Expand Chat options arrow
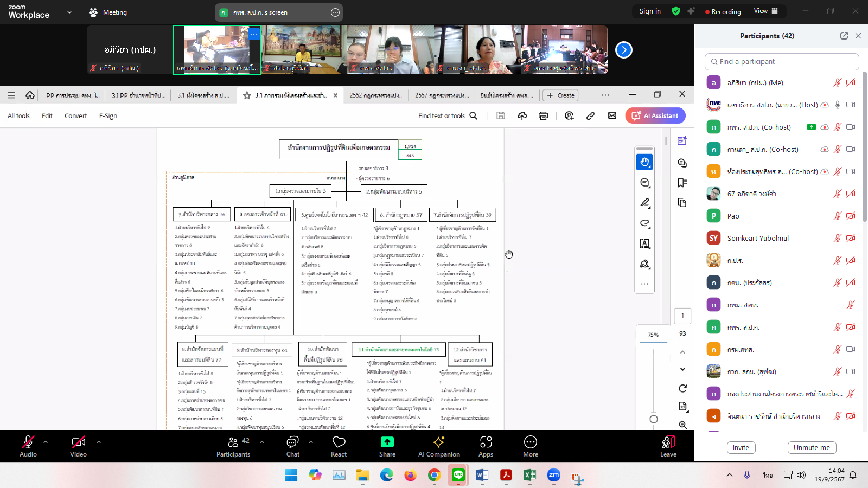The width and height of the screenshot is (868, 488). pos(311,442)
